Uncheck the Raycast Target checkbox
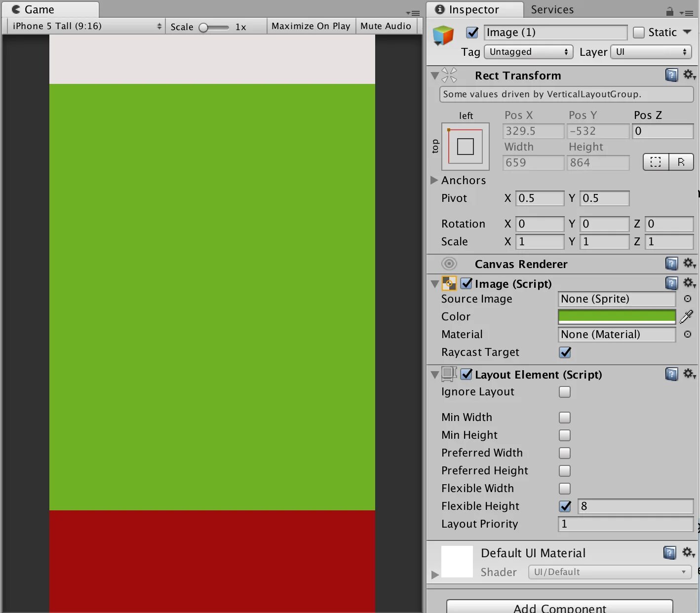 click(565, 352)
